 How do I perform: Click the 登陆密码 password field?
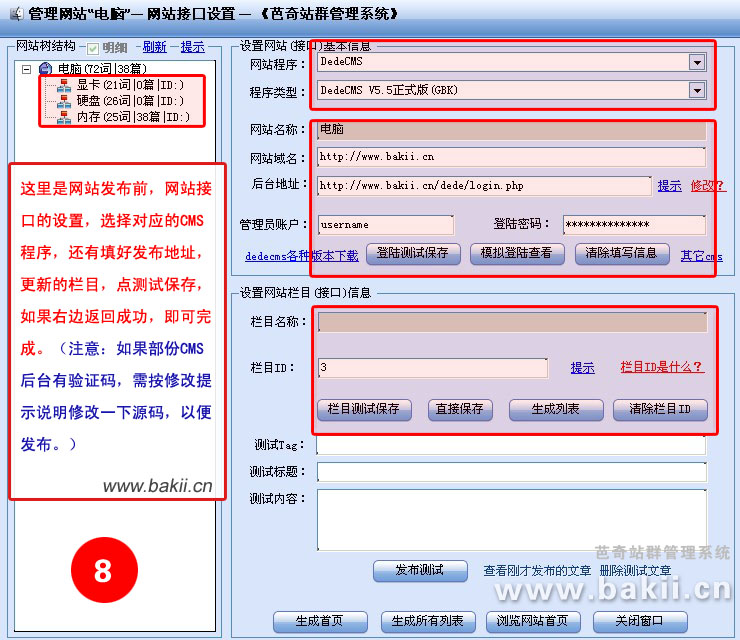[x=634, y=225]
